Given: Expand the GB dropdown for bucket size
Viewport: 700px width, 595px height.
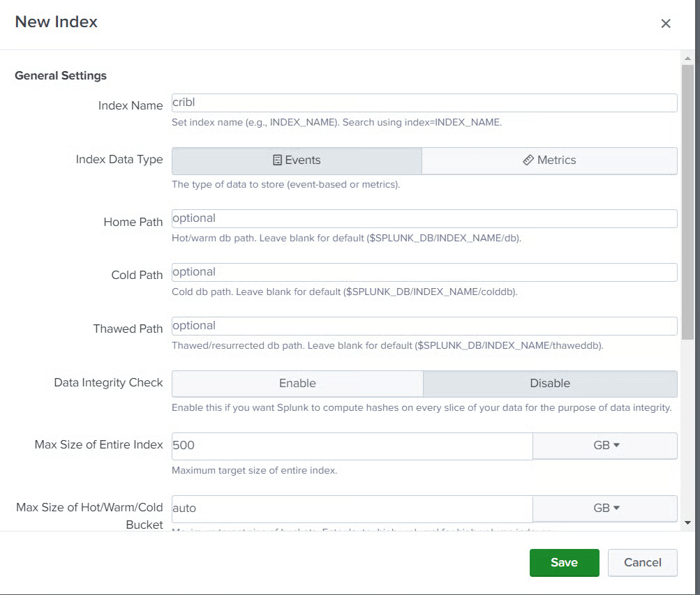Looking at the screenshot, I should [604, 509].
